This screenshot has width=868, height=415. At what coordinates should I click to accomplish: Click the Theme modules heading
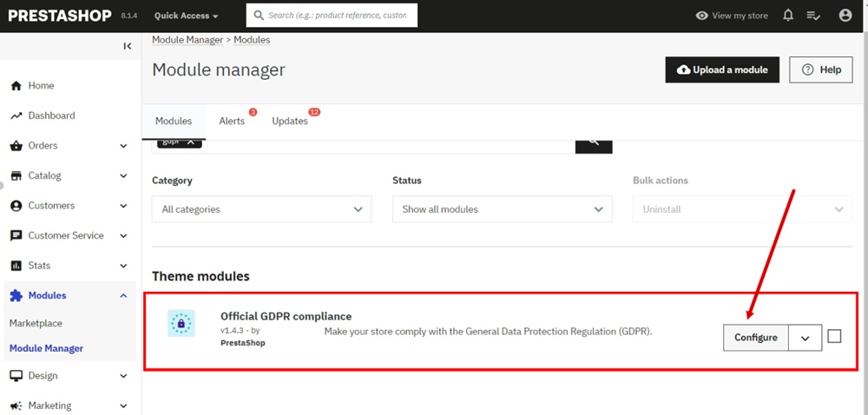click(x=201, y=276)
